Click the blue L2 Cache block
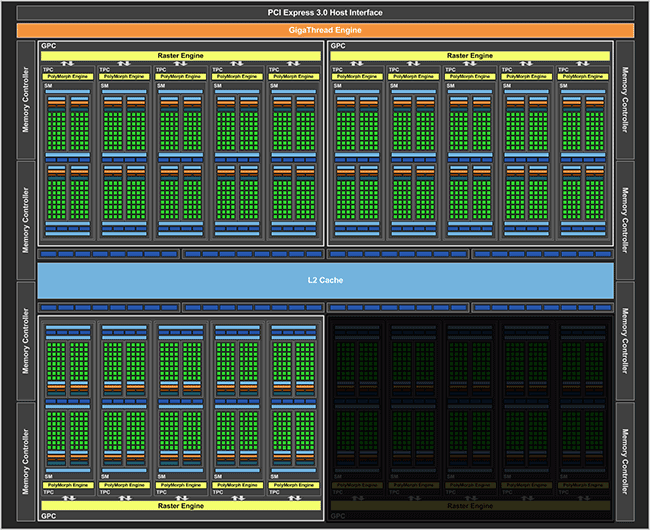This screenshot has height=530, width=650. 324,280
